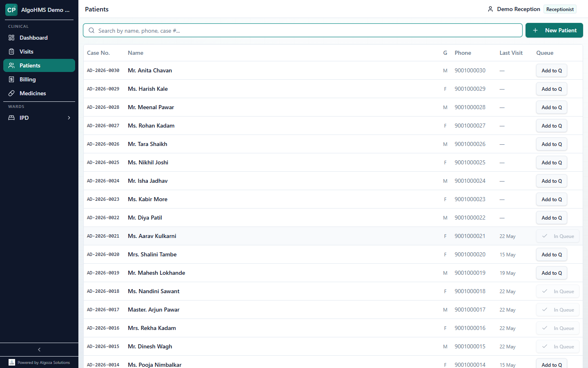Click case number AD-2026-0019
This screenshot has height=368, width=588.
coord(103,273)
